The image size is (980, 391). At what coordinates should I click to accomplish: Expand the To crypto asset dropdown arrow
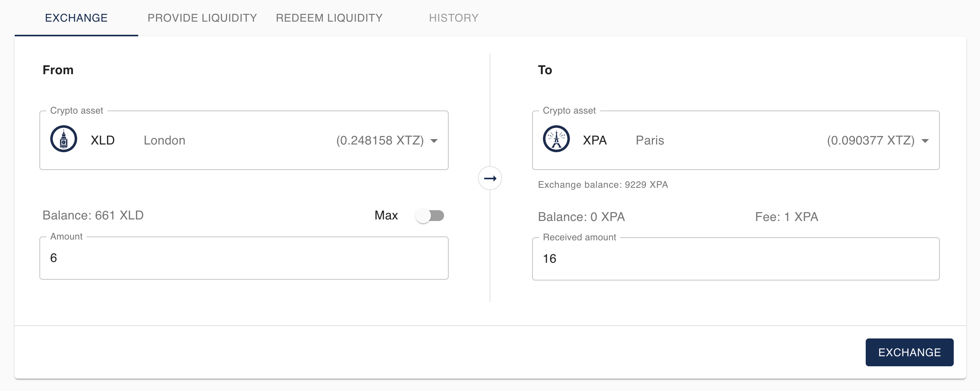click(x=925, y=141)
